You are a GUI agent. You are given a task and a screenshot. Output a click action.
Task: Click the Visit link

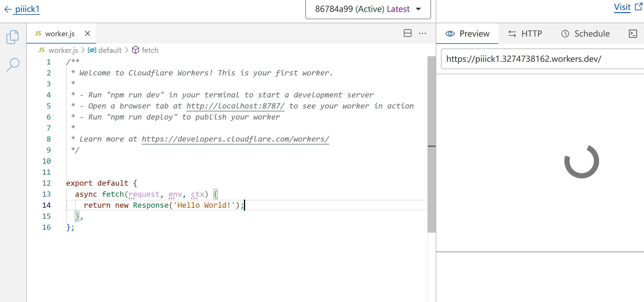pos(622,7)
